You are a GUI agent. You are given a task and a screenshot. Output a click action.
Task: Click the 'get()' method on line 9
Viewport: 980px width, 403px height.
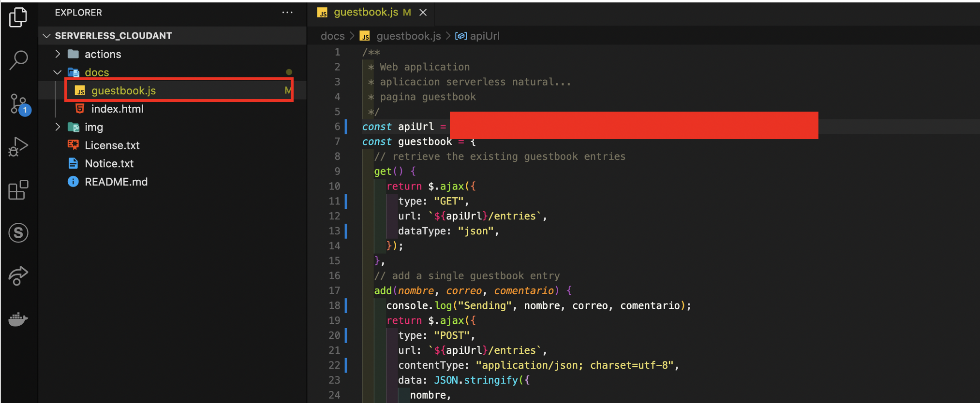coord(388,171)
